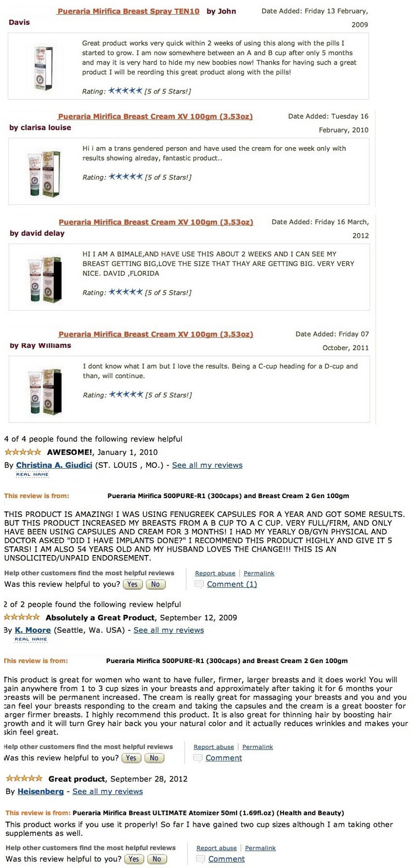
Task: Click the REAL NAME badge under Christina's name
Action: click(x=32, y=475)
